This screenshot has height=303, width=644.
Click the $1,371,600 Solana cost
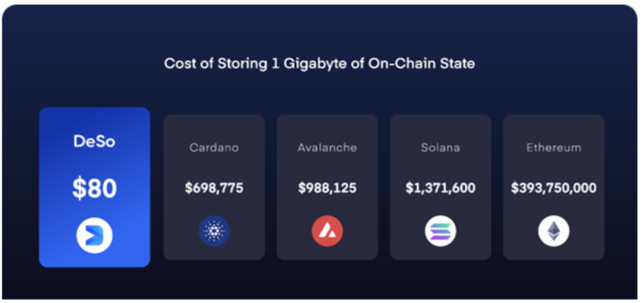[x=440, y=188]
